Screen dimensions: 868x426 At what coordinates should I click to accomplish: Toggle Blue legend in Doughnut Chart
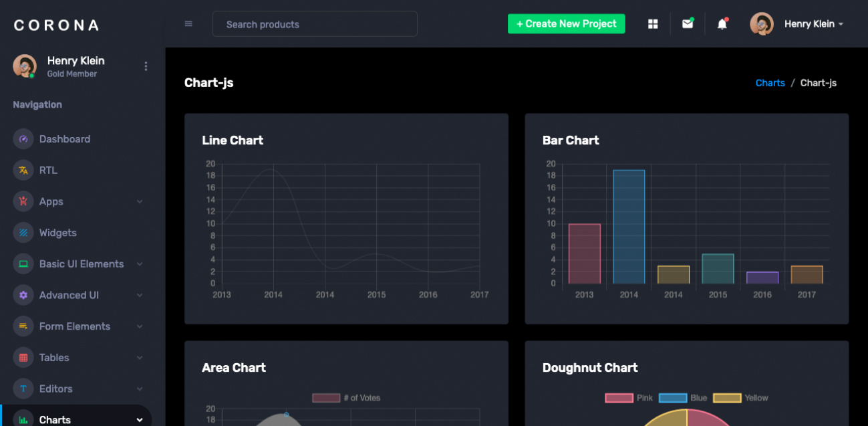(683, 398)
